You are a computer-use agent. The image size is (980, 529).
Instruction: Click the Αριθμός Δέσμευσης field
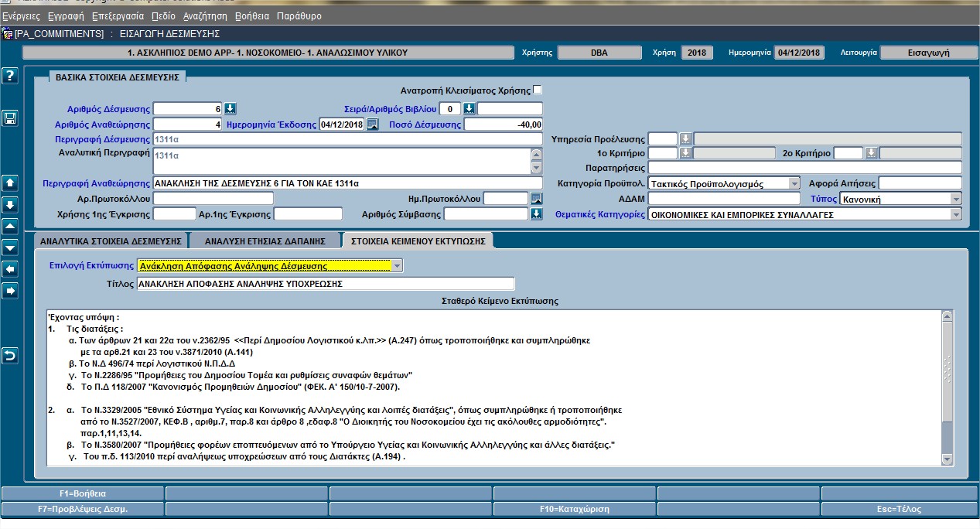pyautogui.click(x=188, y=108)
